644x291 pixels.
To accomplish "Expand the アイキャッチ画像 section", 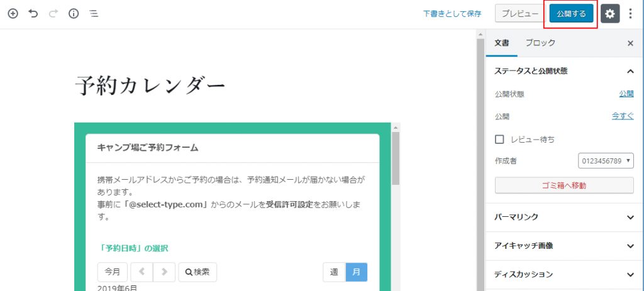I will point(564,246).
